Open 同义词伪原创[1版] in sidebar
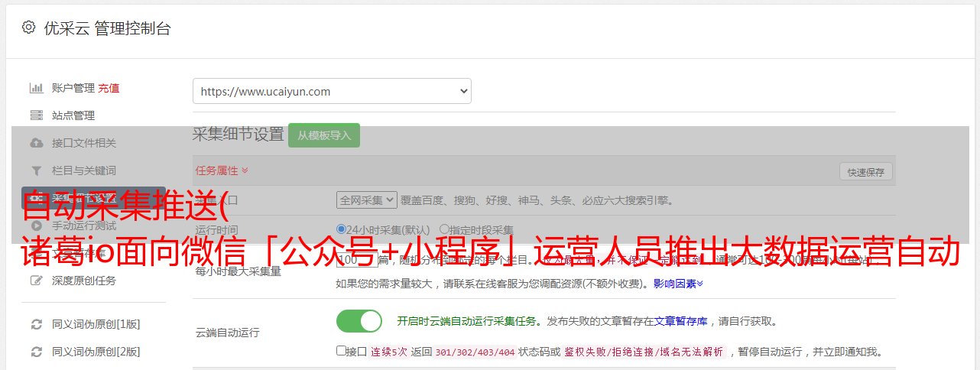 (96, 324)
